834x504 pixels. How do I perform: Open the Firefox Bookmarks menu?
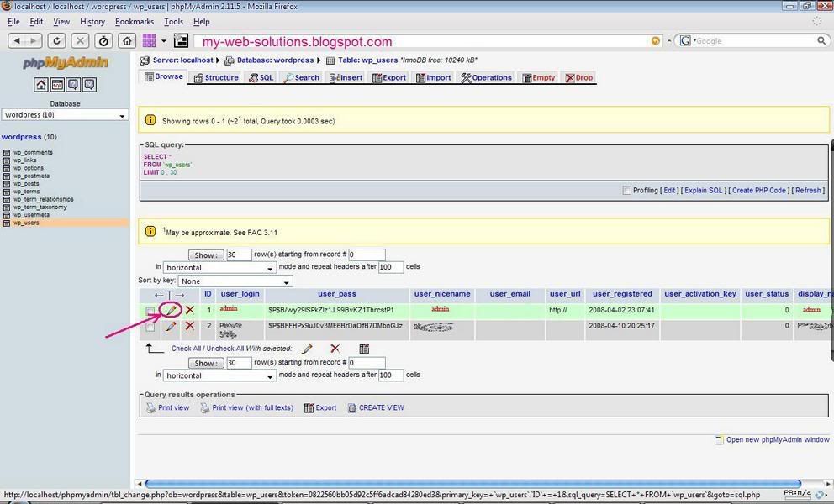(x=135, y=22)
